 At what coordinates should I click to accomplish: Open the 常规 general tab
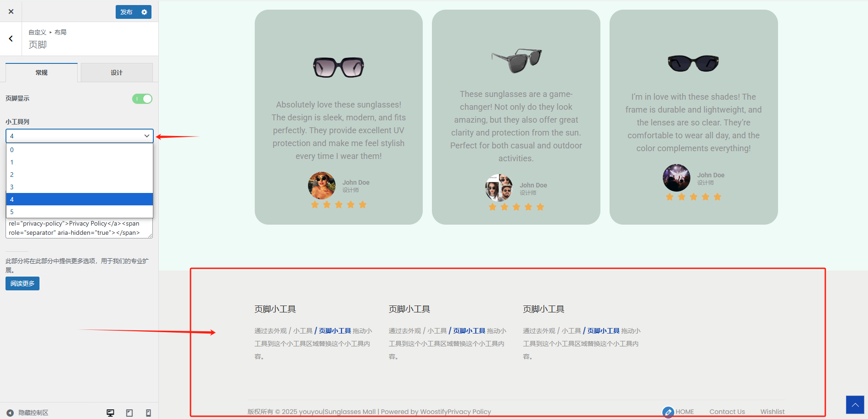(41, 73)
